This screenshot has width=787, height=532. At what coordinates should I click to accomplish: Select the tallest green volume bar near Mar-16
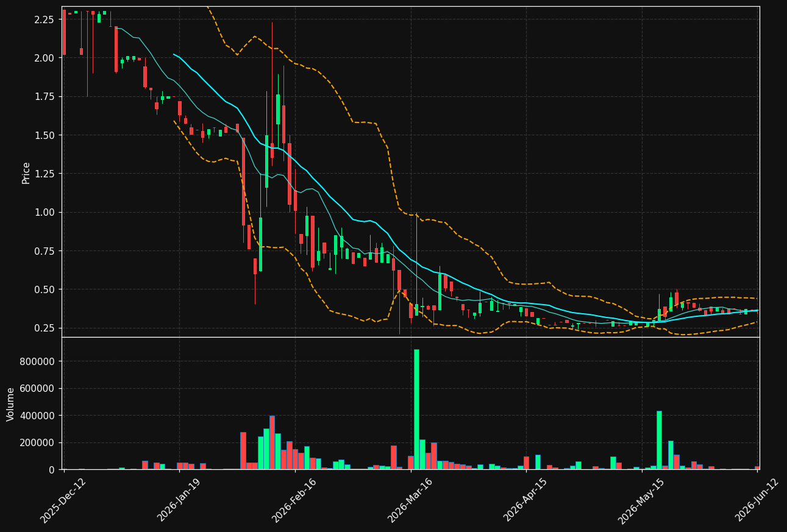[416, 410]
